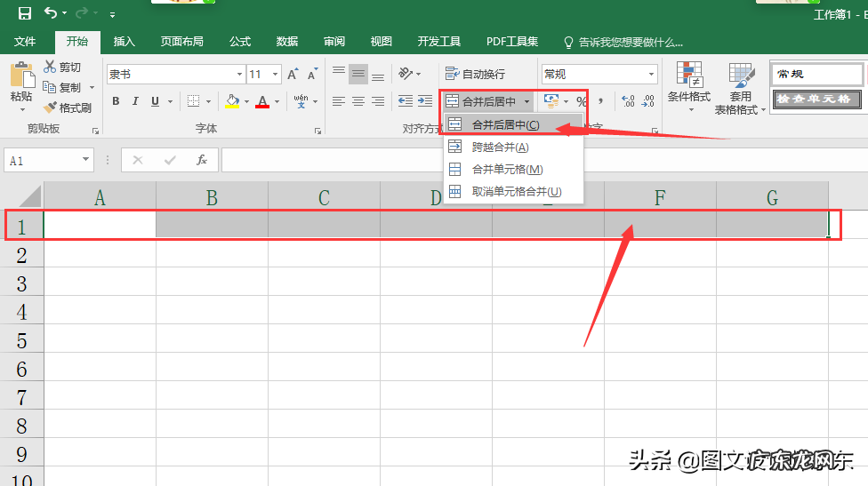Click the Redo arrow icon

coord(82,12)
